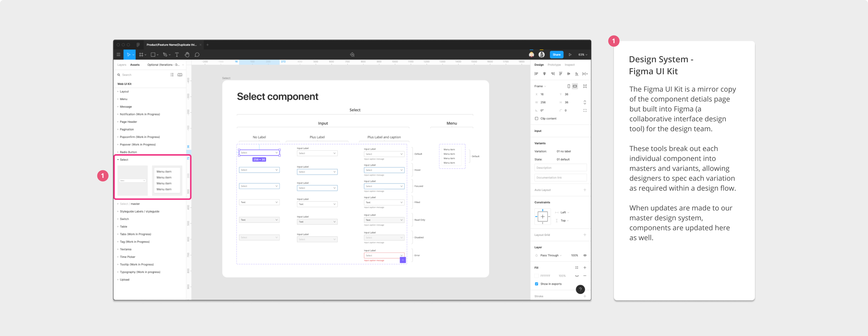The image size is (868, 336).
Task: Expand the Switch asset group
Action: 124,219
